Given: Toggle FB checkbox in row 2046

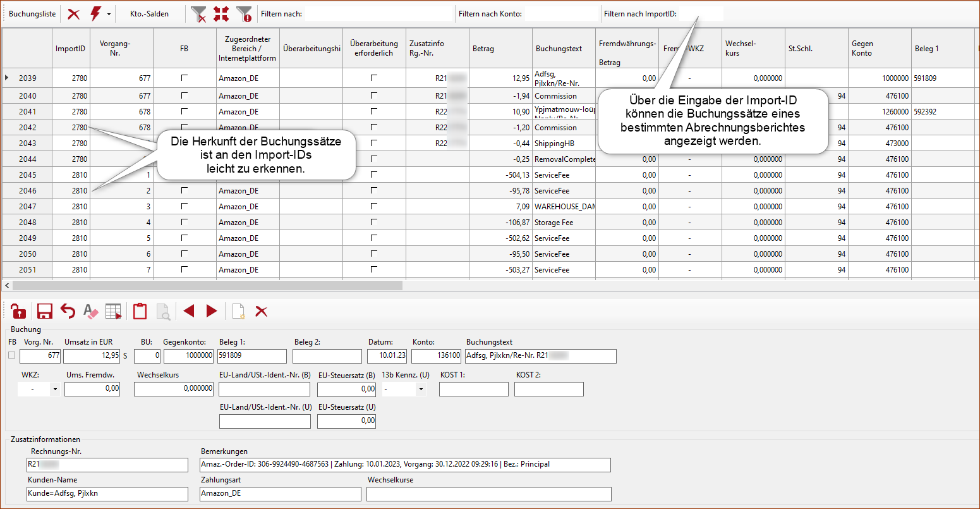Looking at the screenshot, I should [185, 190].
